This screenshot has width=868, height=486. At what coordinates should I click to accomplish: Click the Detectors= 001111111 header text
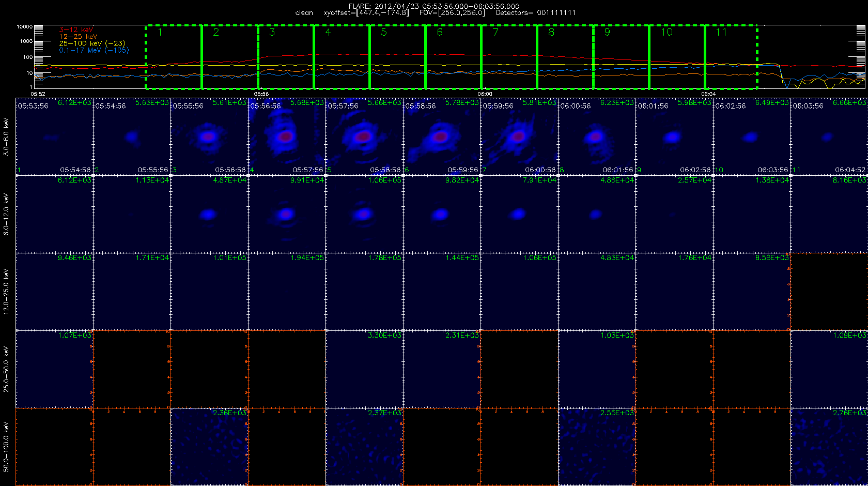pyautogui.click(x=536, y=13)
